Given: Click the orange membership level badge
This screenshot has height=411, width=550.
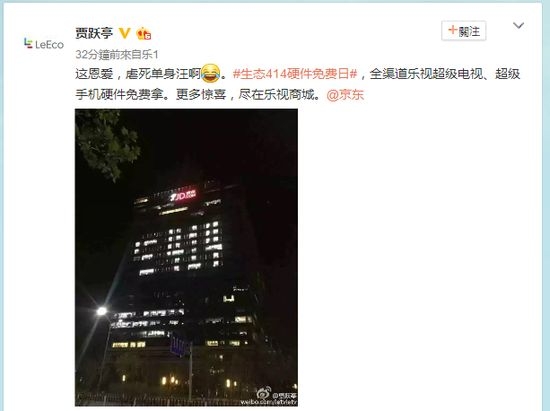Looking at the screenshot, I should [144, 34].
